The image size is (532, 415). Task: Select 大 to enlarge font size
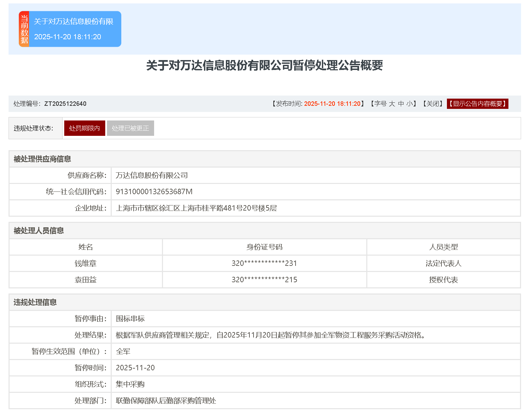pos(392,104)
